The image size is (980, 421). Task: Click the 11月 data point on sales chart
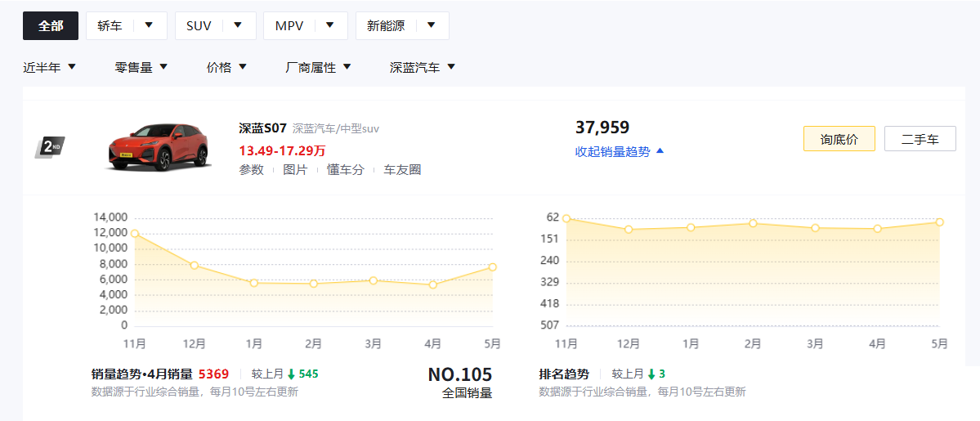(x=134, y=233)
